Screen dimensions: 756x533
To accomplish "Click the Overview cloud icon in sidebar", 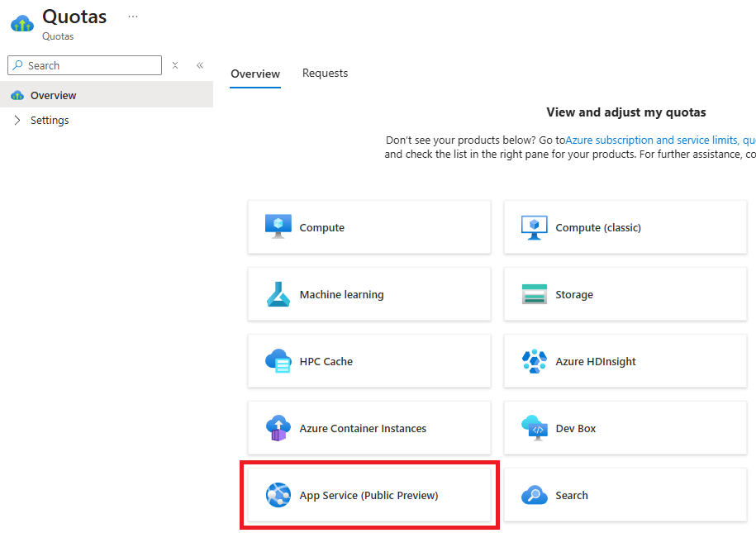I will point(17,95).
